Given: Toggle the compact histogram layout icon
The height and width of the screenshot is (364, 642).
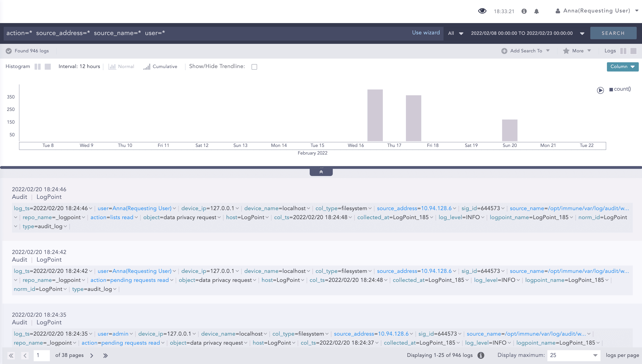Looking at the screenshot, I should (x=48, y=66).
